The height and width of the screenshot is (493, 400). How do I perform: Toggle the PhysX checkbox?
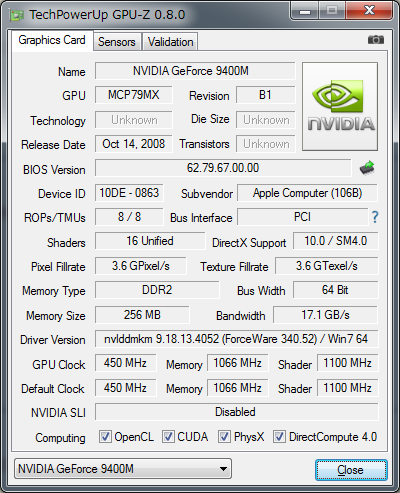point(224,436)
